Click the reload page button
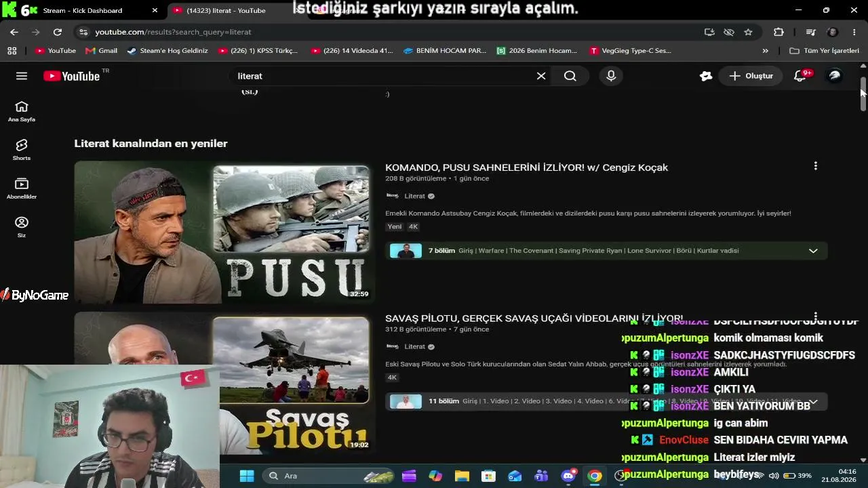The image size is (868, 488). (x=58, y=32)
